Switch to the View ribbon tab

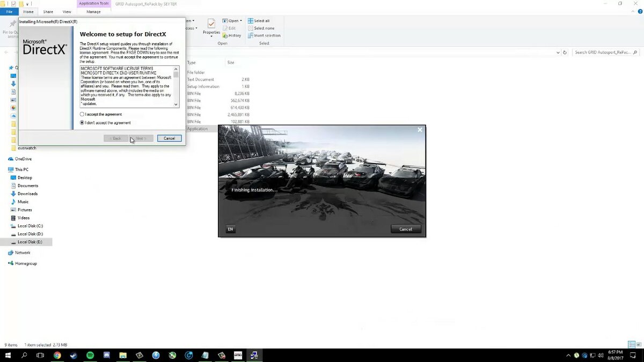pyautogui.click(x=67, y=11)
